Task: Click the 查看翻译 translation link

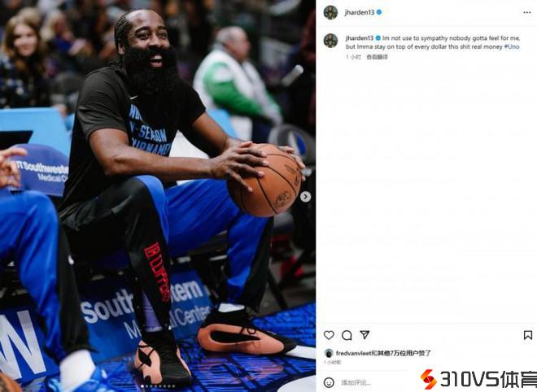Action: [377, 57]
